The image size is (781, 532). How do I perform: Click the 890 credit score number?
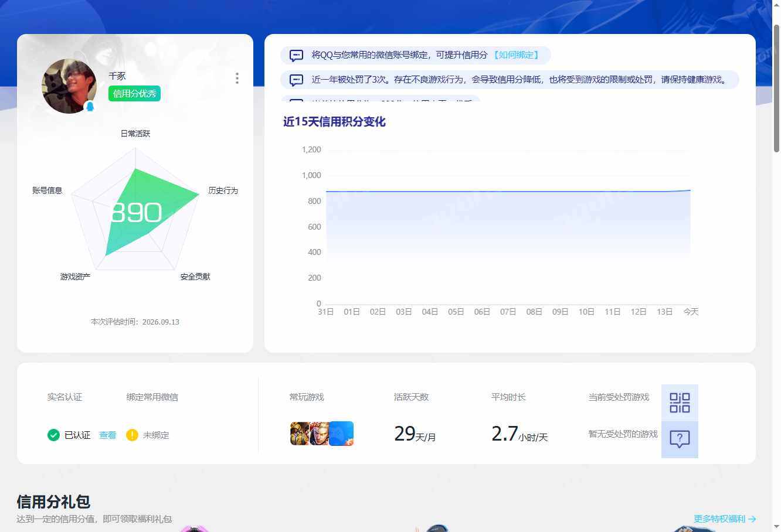(136, 213)
